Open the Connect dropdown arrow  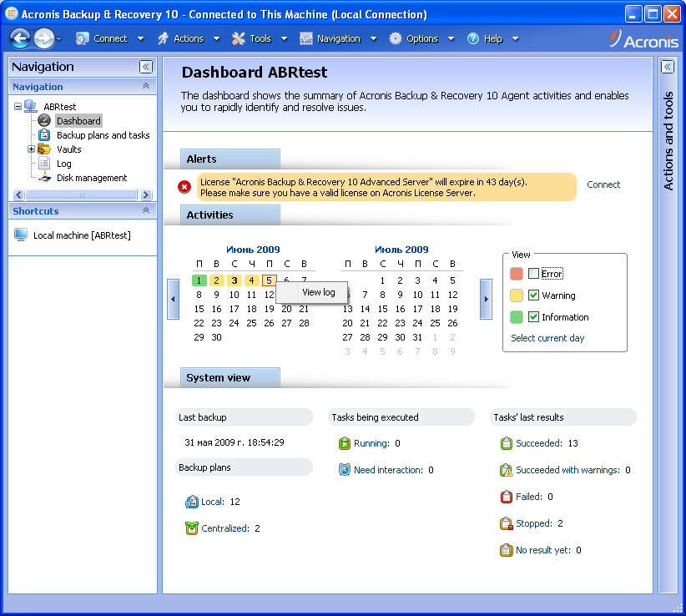(140, 38)
